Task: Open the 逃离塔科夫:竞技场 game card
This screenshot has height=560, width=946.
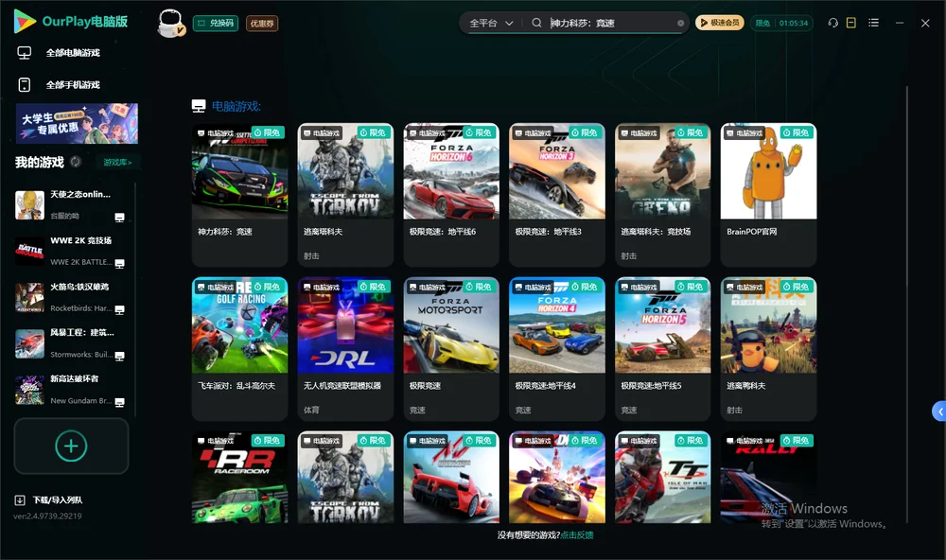Action: tap(662, 194)
